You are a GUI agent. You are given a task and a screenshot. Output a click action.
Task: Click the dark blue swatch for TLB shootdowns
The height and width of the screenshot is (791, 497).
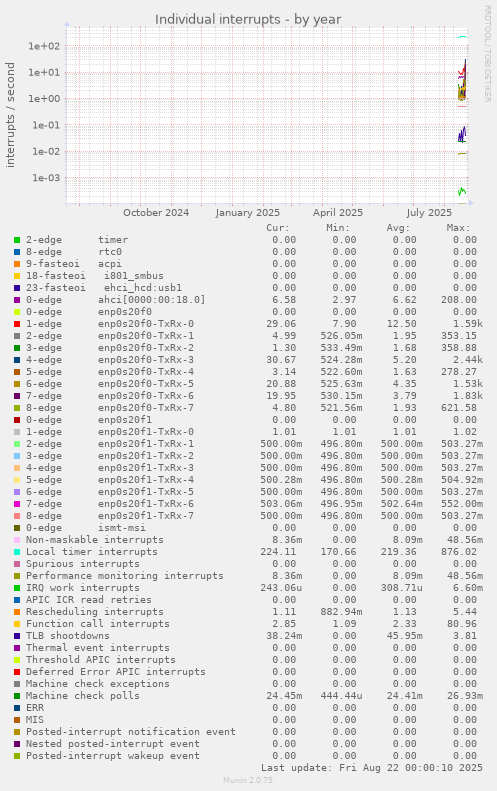17,636
